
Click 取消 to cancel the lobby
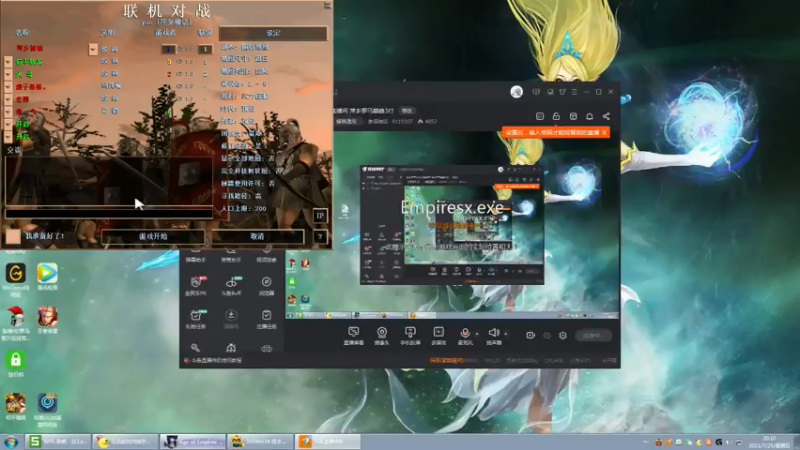257,236
